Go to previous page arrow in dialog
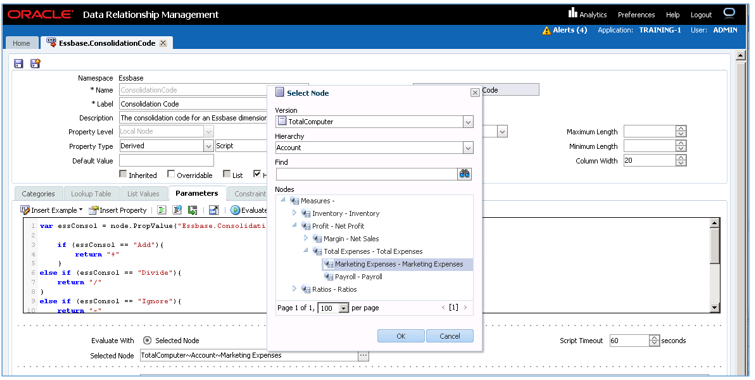 click(443, 308)
